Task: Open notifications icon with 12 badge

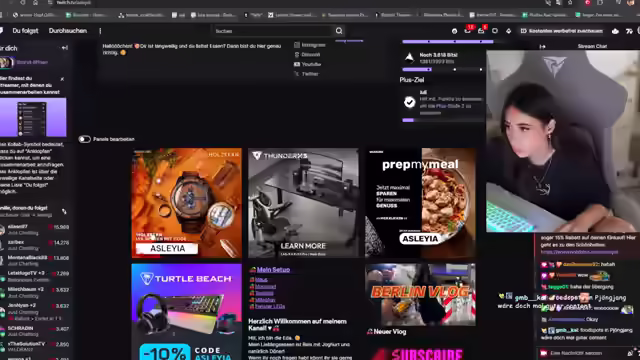Action: 468,31
